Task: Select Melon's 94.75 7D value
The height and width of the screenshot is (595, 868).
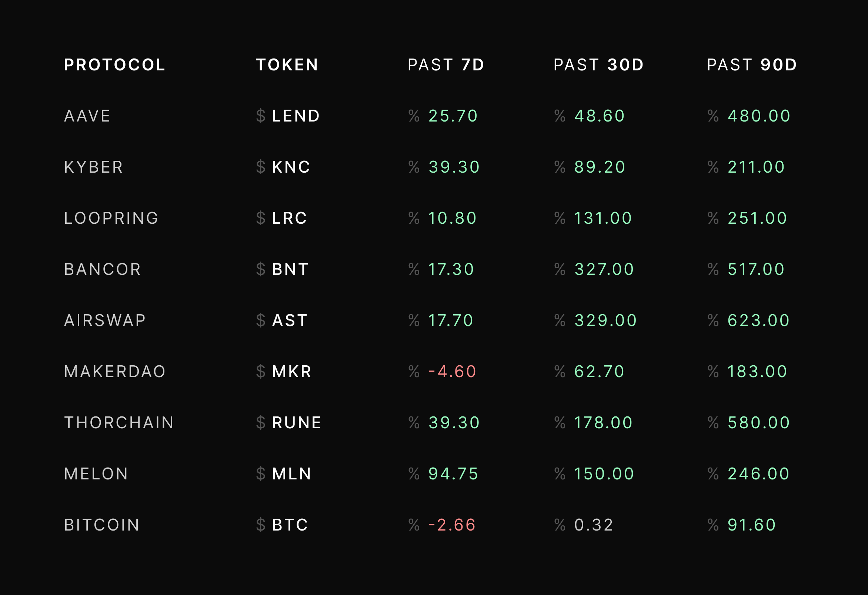Action: coord(453,474)
